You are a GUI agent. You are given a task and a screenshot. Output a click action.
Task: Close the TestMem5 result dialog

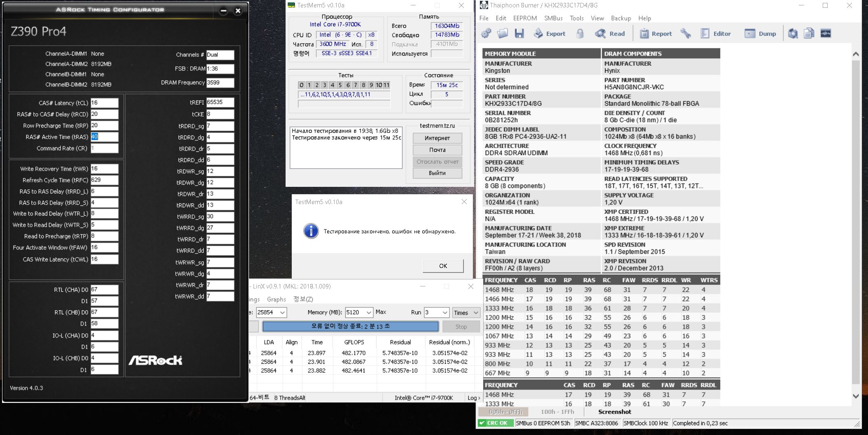point(464,202)
